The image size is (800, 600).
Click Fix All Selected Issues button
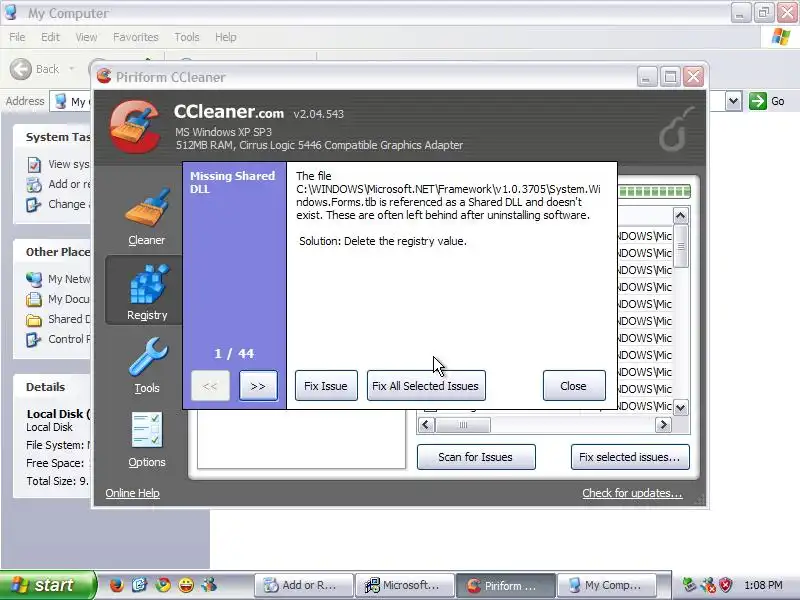tap(426, 386)
